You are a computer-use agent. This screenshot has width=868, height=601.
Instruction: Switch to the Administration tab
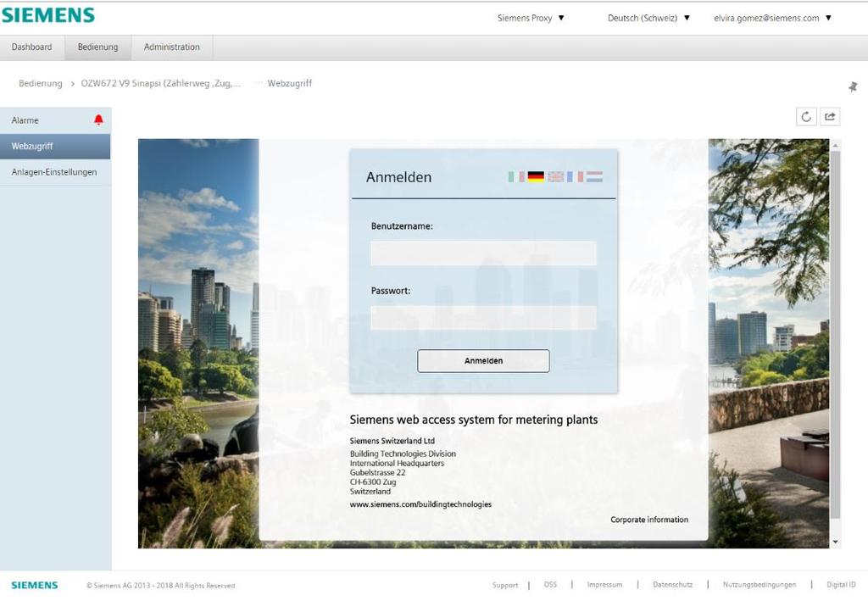coord(171,47)
